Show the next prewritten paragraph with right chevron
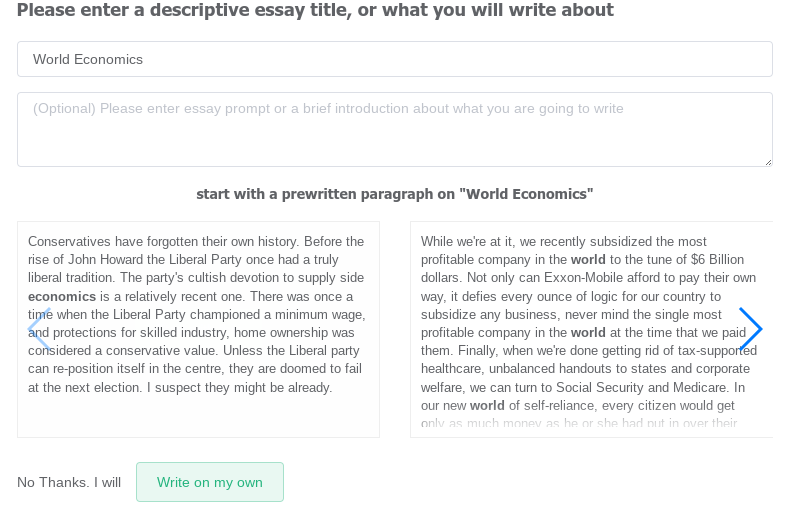 [x=750, y=328]
